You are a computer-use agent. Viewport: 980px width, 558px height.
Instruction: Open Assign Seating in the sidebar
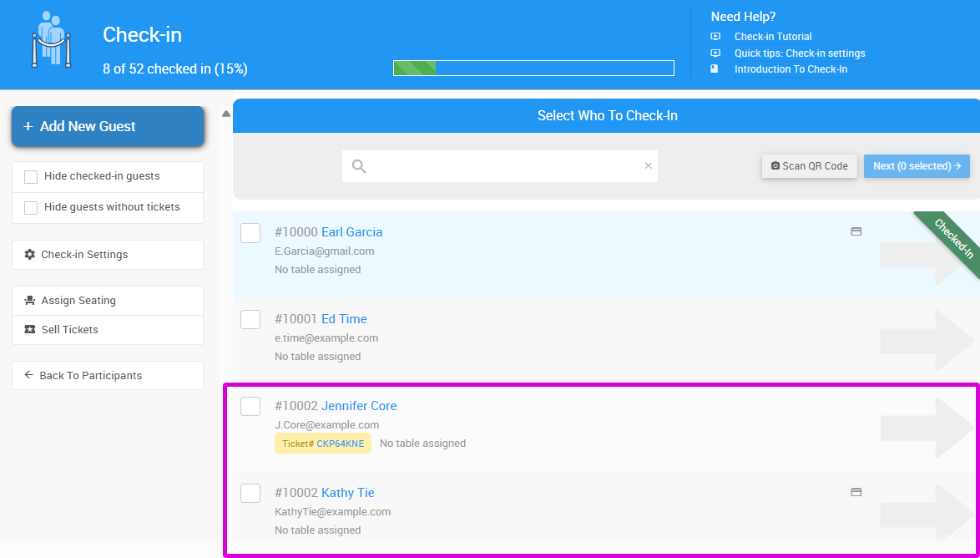click(x=78, y=301)
